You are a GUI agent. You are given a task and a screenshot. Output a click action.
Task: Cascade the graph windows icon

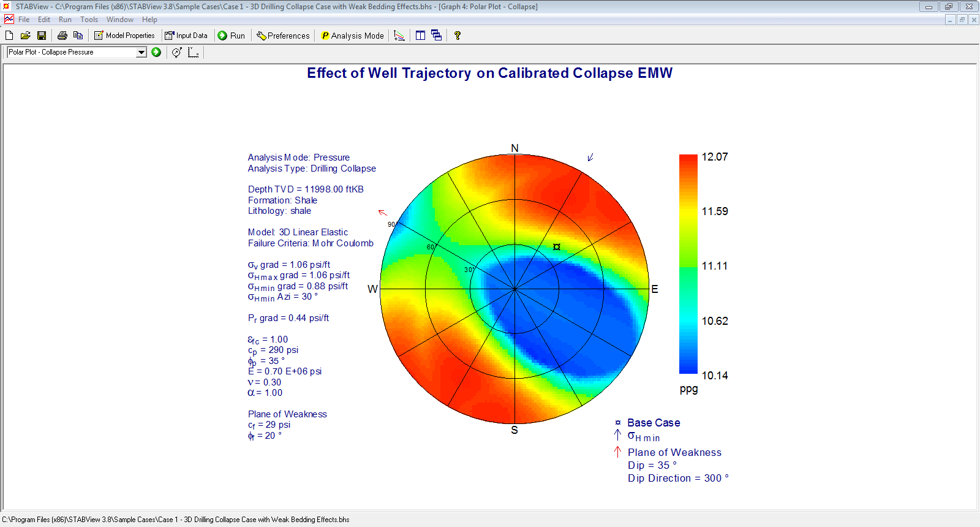point(436,36)
